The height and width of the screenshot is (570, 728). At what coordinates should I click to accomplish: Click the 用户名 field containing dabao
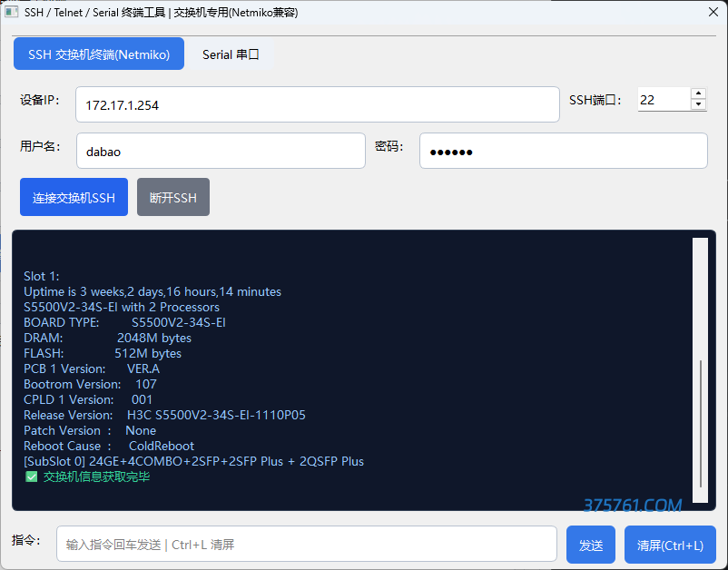(x=221, y=151)
